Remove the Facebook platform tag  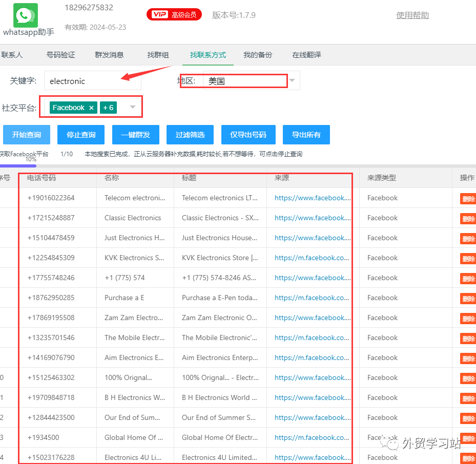click(x=91, y=108)
